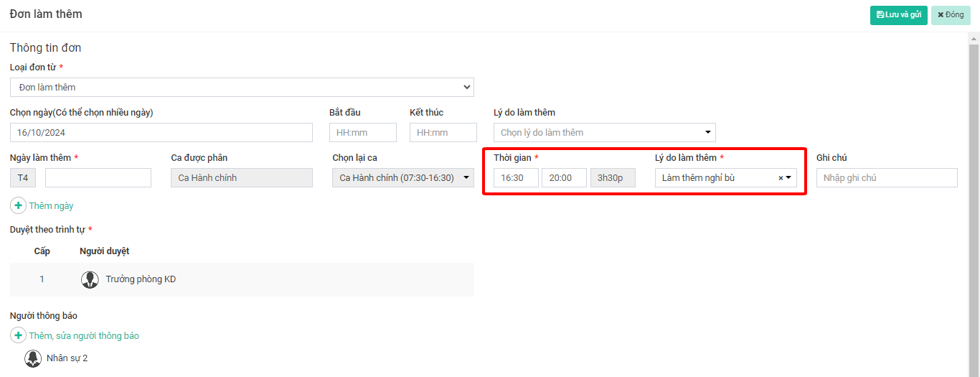Click the Bắt đầu HH:mm time field
The height and width of the screenshot is (377, 980).
click(x=362, y=133)
